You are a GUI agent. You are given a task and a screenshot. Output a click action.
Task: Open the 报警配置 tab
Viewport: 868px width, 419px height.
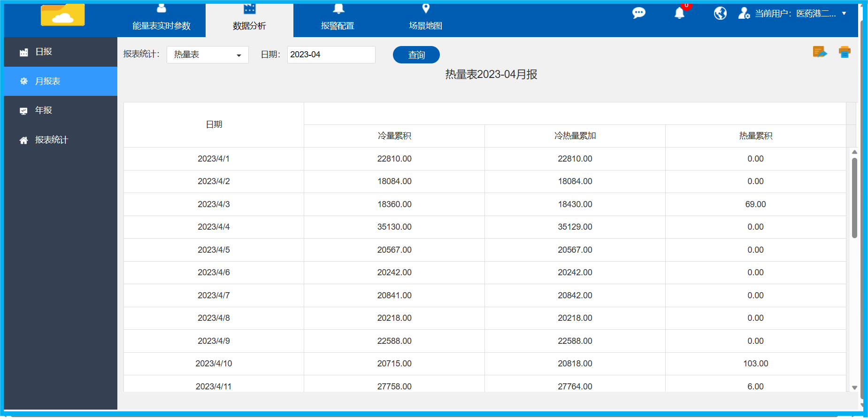[x=338, y=20]
